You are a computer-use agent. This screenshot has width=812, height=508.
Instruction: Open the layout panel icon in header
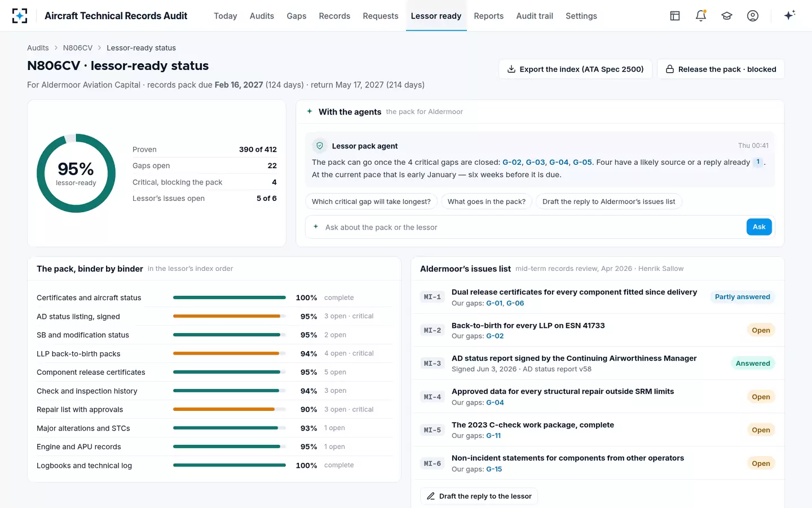[675, 16]
